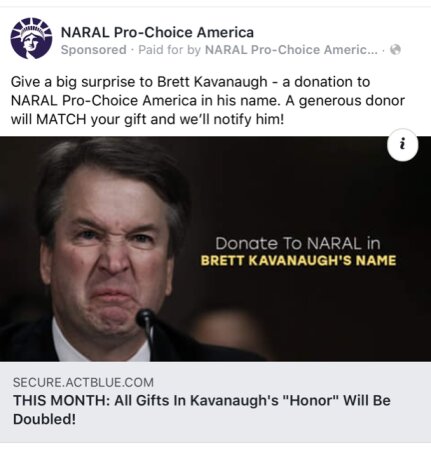This screenshot has width=431, height=449.
Task: Click the ad body text paragraph
Action: pyautogui.click(x=208, y=100)
